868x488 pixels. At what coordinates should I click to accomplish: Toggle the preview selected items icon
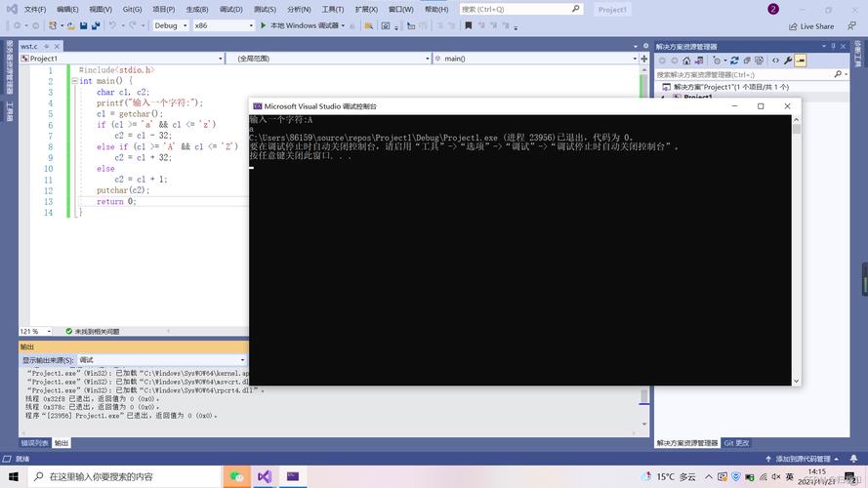point(801,61)
